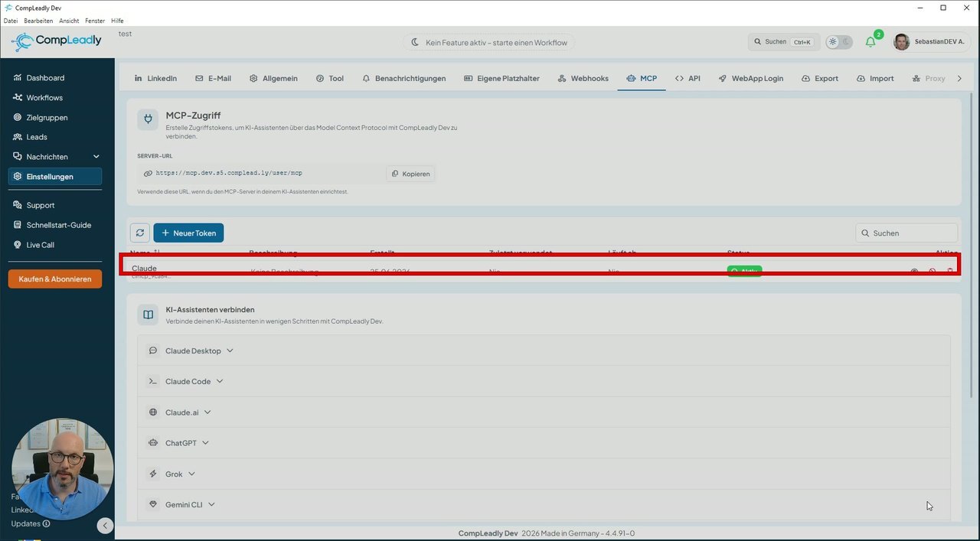Screen dimensions: 980x541
Task: Expand the Grok section
Action: (x=544, y=474)
